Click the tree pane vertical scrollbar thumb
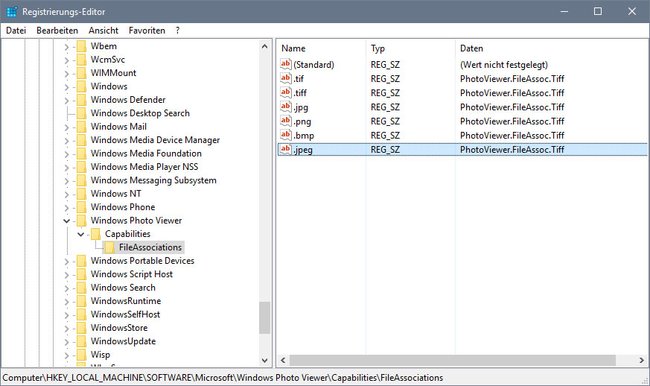The image size is (650, 386). (x=264, y=317)
